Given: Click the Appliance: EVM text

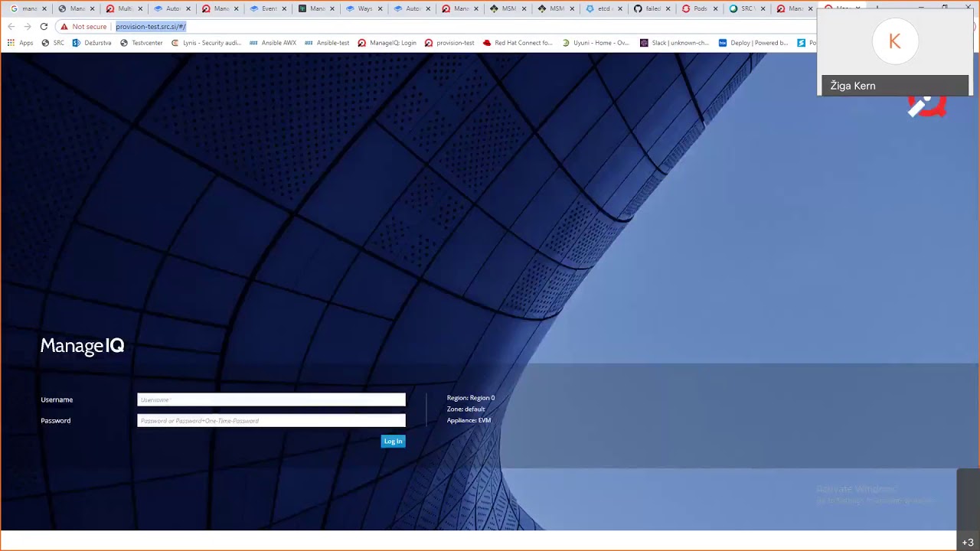Looking at the screenshot, I should click(x=469, y=420).
